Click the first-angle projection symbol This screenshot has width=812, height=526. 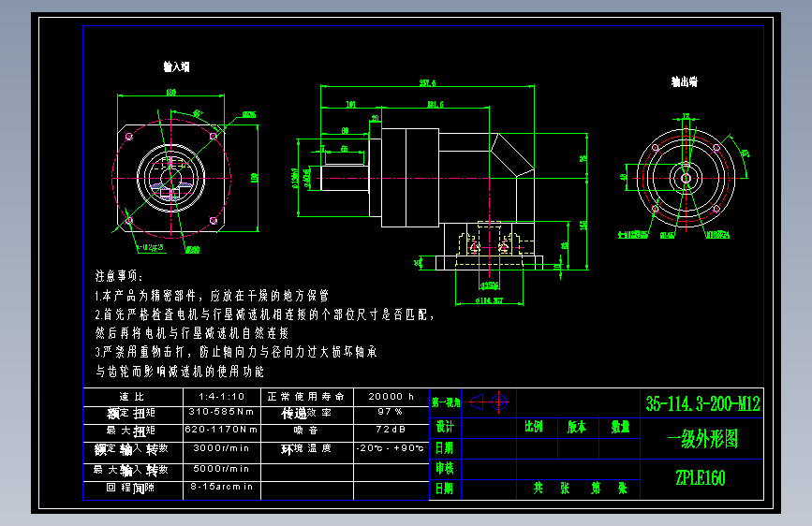489,402
